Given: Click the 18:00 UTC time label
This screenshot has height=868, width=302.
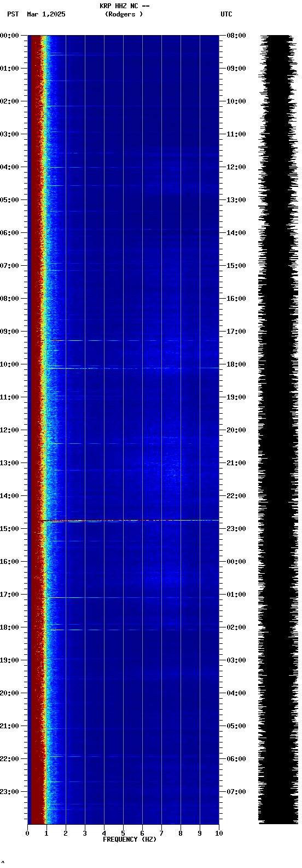Looking at the screenshot, I should pos(236,364).
